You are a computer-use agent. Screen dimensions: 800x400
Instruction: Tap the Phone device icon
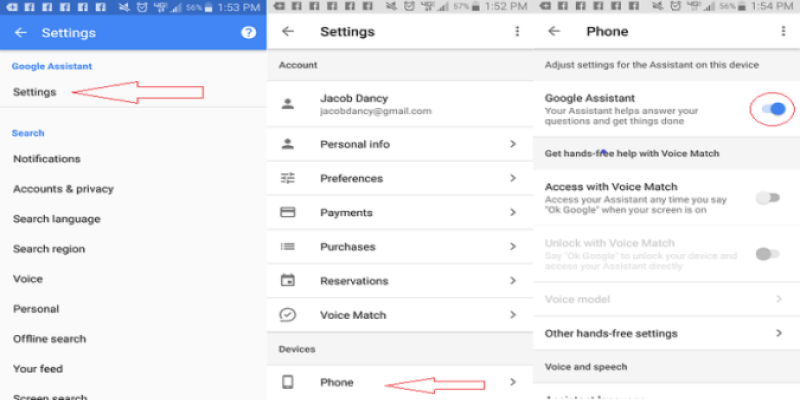pyautogui.click(x=288, y=382)
